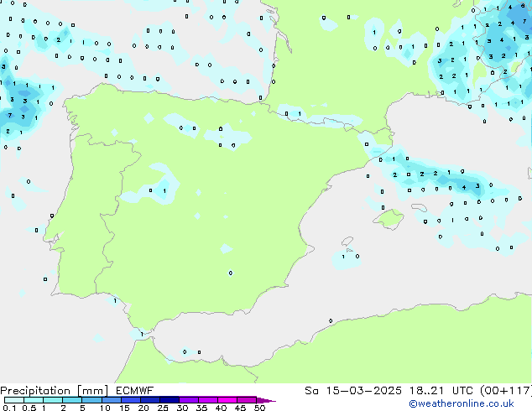Click the legend label "20"
The width and height of the screenshot is (532, 411).
143,408
